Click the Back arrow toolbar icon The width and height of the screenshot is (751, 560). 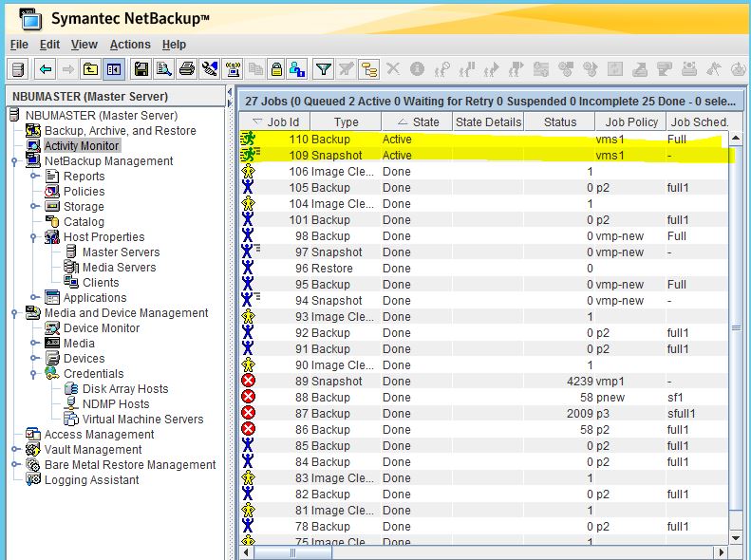46,70
